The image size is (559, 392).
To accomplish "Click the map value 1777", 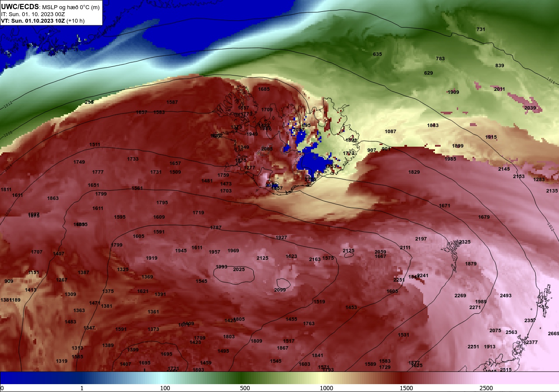I will point(98,172).
